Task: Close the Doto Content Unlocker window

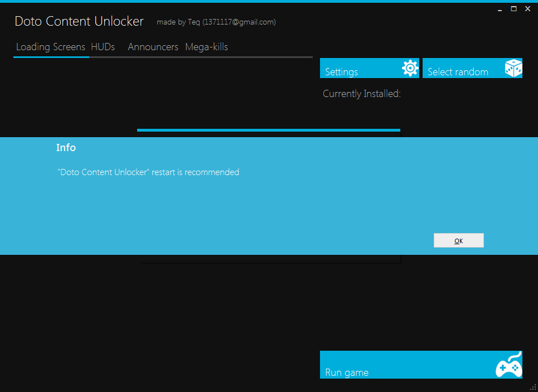Action: (527, 9)
